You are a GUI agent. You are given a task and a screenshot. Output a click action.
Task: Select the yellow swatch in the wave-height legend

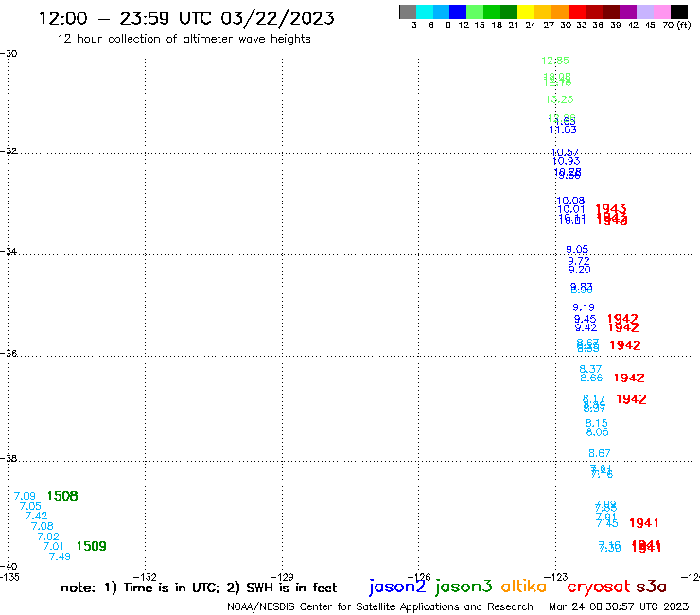526,11
